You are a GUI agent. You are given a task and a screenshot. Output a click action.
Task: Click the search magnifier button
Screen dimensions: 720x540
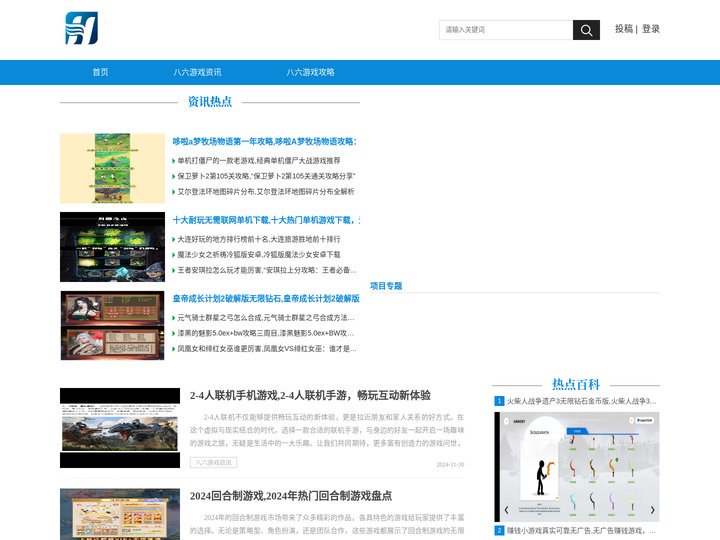586,30
